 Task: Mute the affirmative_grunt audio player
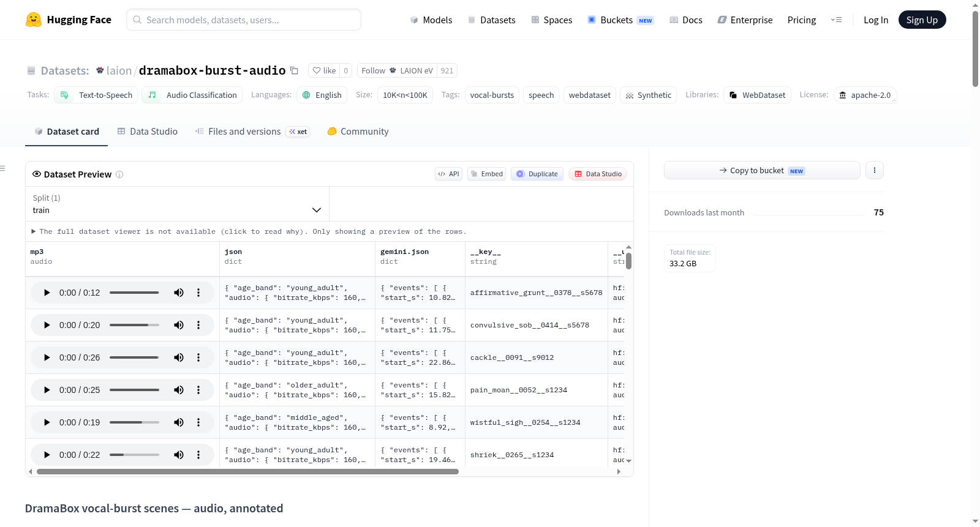pos(179,293)
